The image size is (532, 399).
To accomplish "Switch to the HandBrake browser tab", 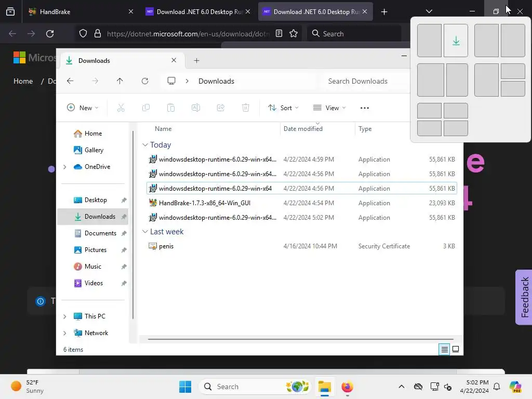I will (x=79, y=12).
